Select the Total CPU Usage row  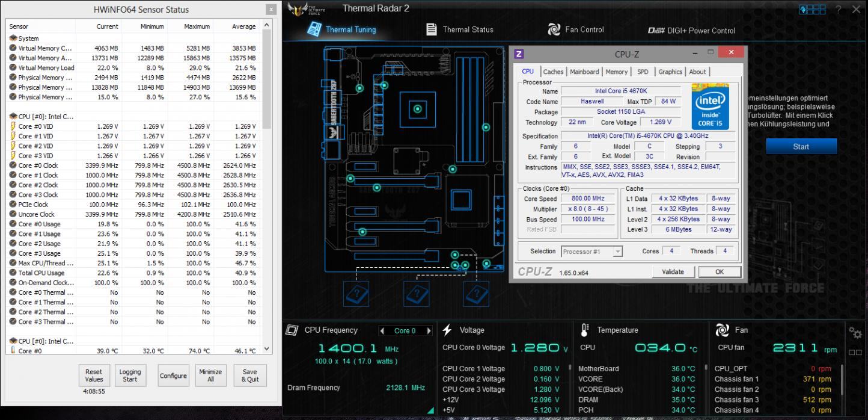pyautogui.click(x=135, y=273)
